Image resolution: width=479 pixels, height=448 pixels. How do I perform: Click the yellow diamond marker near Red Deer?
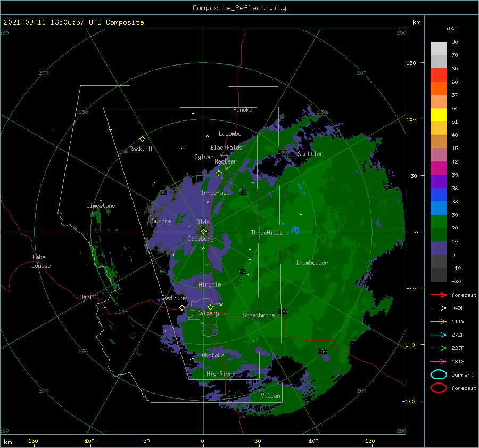coord(219,173)
